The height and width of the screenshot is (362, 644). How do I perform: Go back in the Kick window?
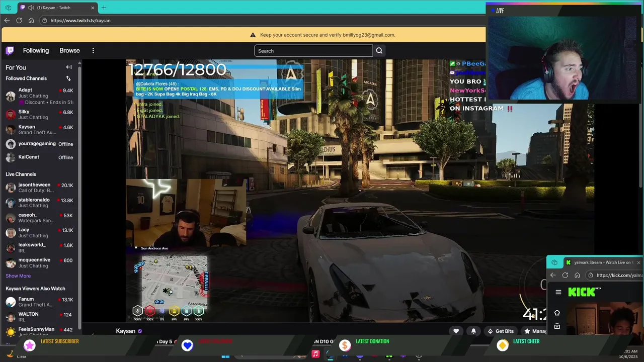point(553,275)
